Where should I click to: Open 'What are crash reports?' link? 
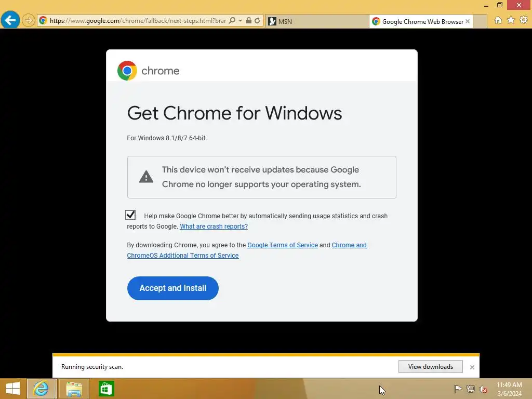click(214, 227)
